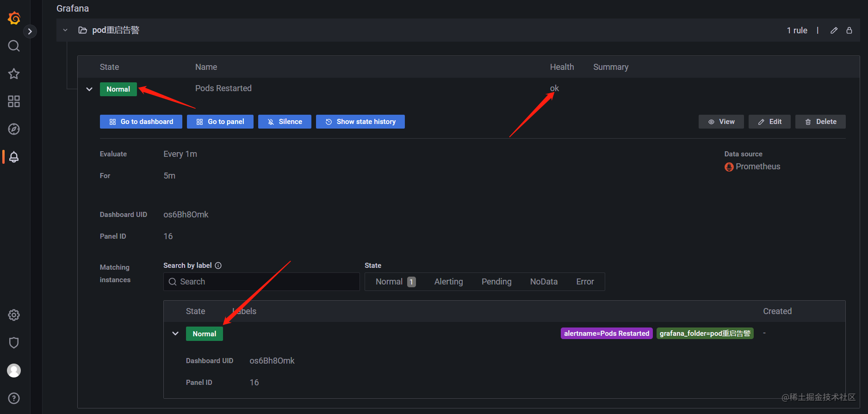The image size is (868, 414).
Task: Collapse the pod重启告警 folder group
Action: coord(65,30)
